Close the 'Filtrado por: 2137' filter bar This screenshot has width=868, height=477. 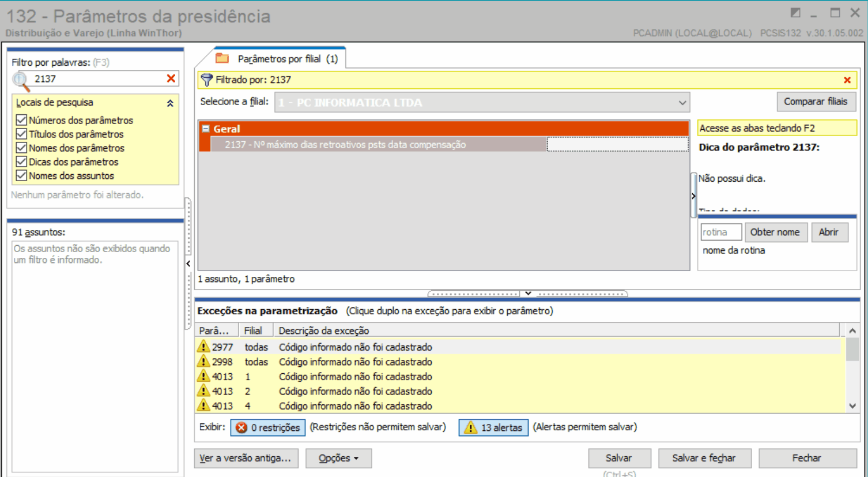tap(847, 80)
